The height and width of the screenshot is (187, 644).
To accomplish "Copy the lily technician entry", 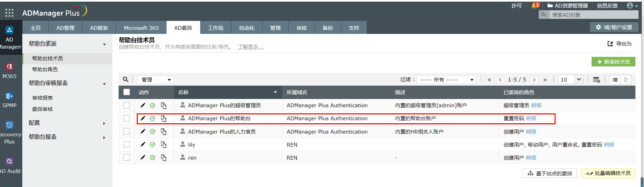I will coord(163,145).
